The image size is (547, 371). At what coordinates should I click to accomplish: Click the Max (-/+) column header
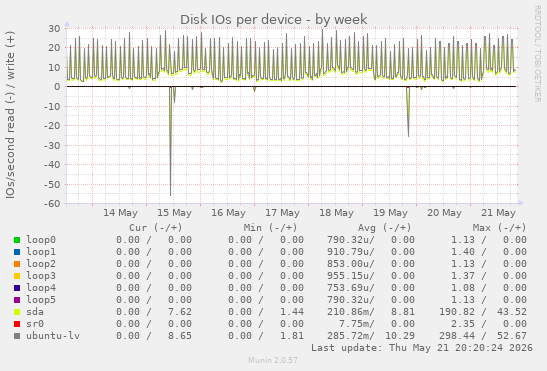[499, 228]
